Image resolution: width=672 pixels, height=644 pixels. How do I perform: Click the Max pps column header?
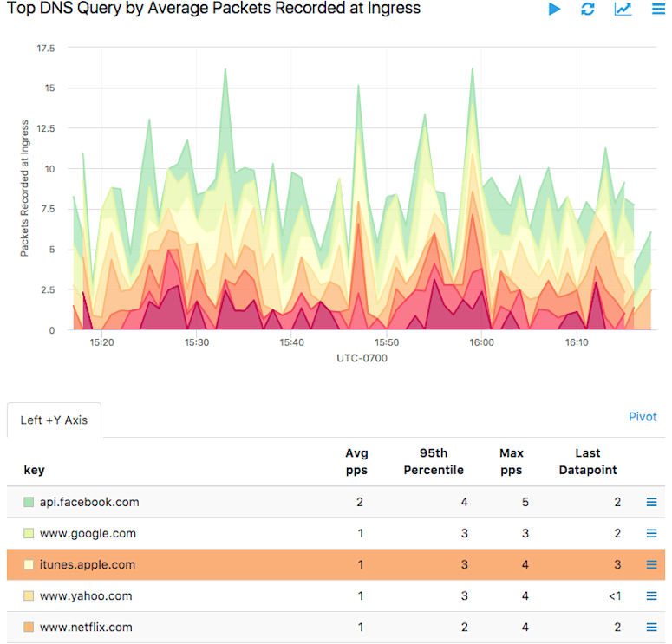[x=512, y=461]
